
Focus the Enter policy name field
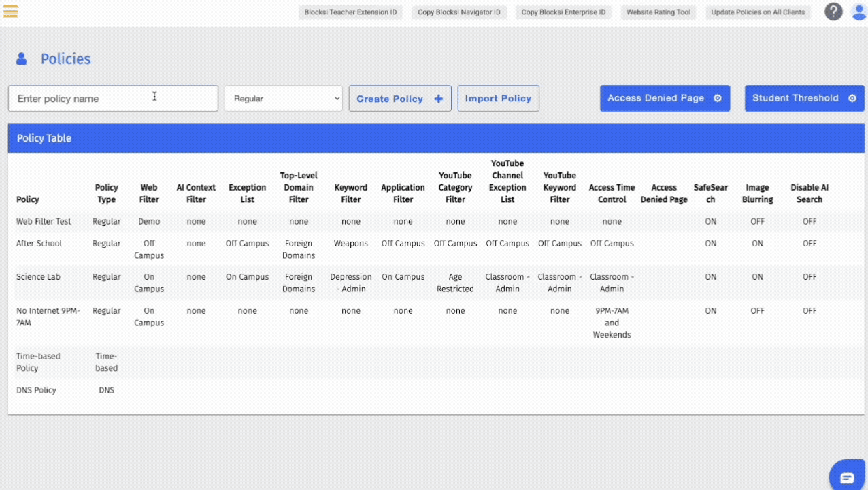click(113, 99)
